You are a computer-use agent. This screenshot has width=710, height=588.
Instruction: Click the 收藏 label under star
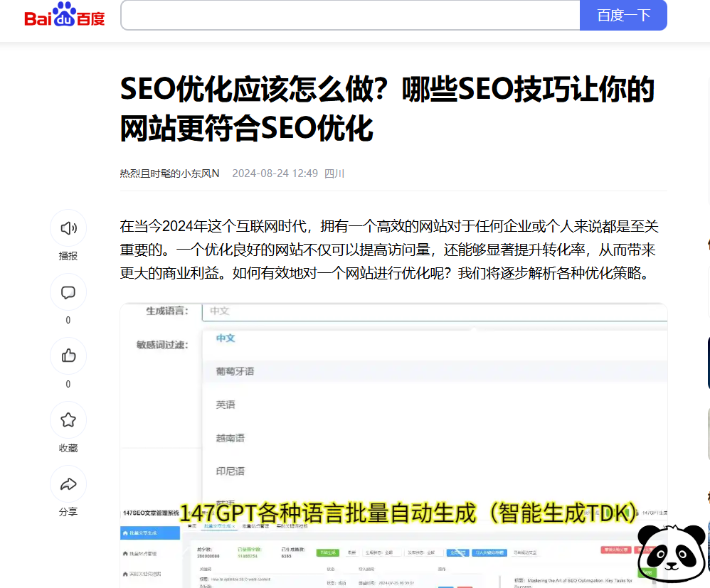[68, 448]
